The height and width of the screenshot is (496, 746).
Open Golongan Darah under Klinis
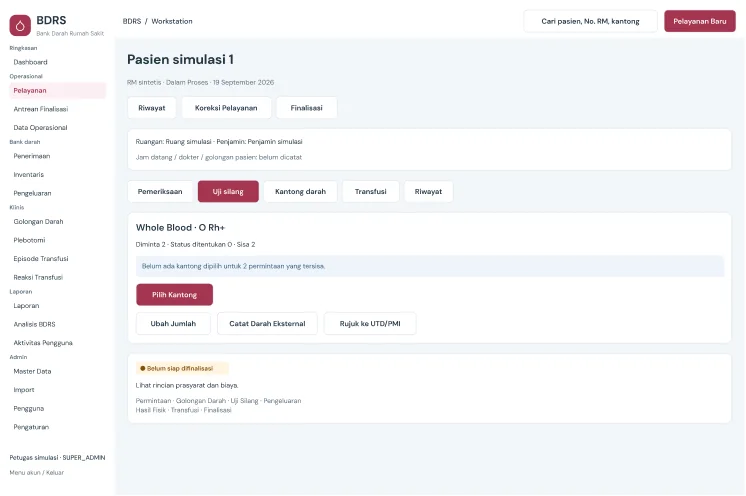(39, 222)
